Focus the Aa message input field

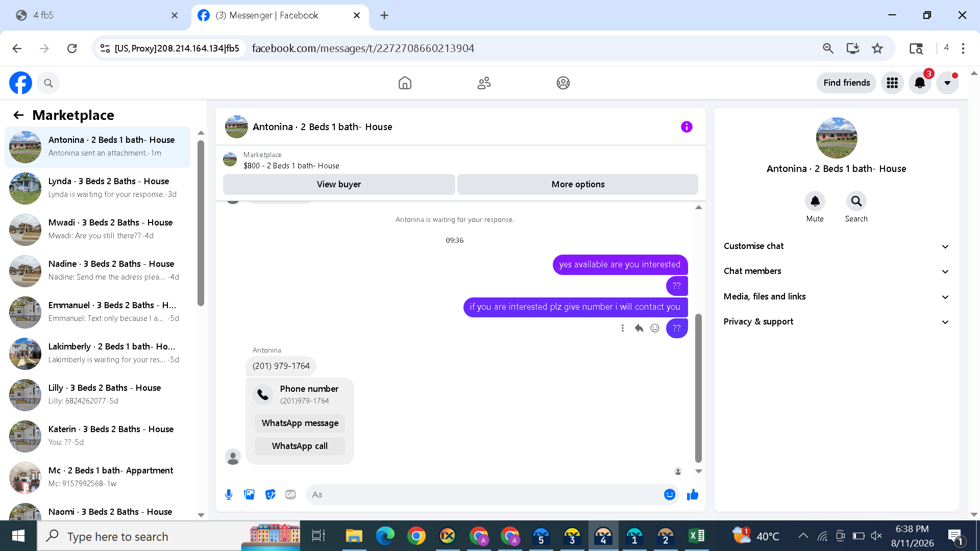coord(485,494)
